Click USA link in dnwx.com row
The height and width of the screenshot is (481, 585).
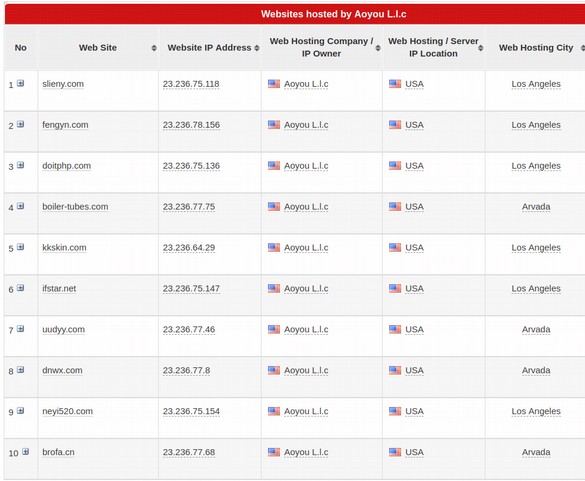click(414, 370)
